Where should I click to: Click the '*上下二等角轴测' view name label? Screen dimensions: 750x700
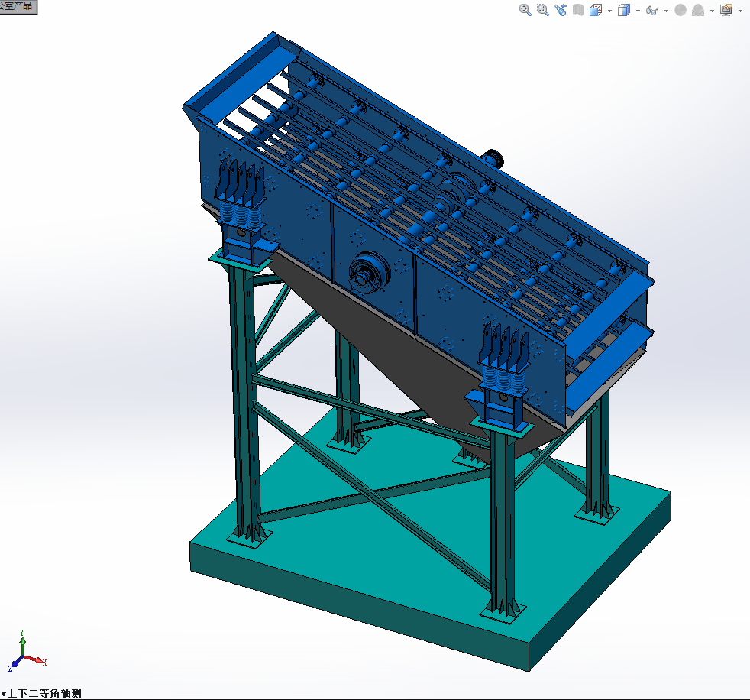[x=41, y=693]
